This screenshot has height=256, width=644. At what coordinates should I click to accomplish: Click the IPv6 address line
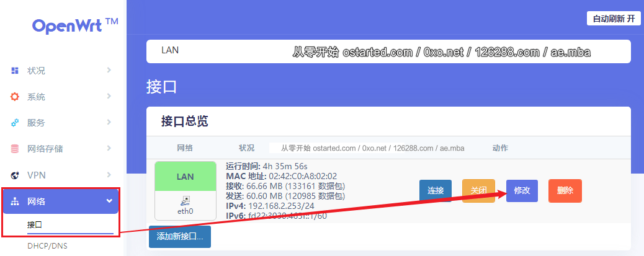pyautogui.click(x=277, y=215)
